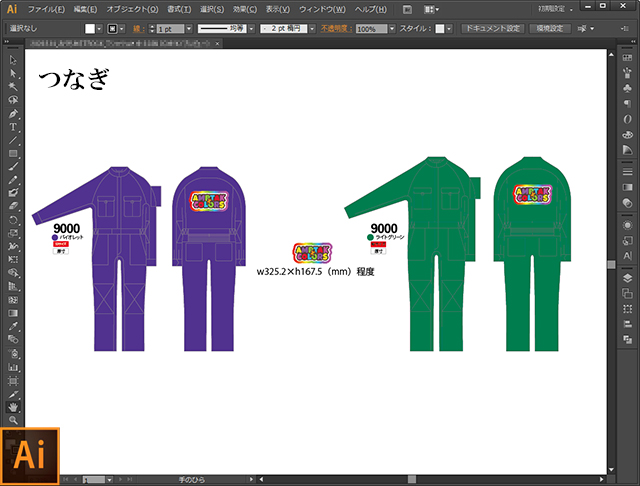Expand the fill color dropdown arrow
Image resolution: width=640 pixels, height=486 pixels.
pyautogui.click(x=99, y=29)
